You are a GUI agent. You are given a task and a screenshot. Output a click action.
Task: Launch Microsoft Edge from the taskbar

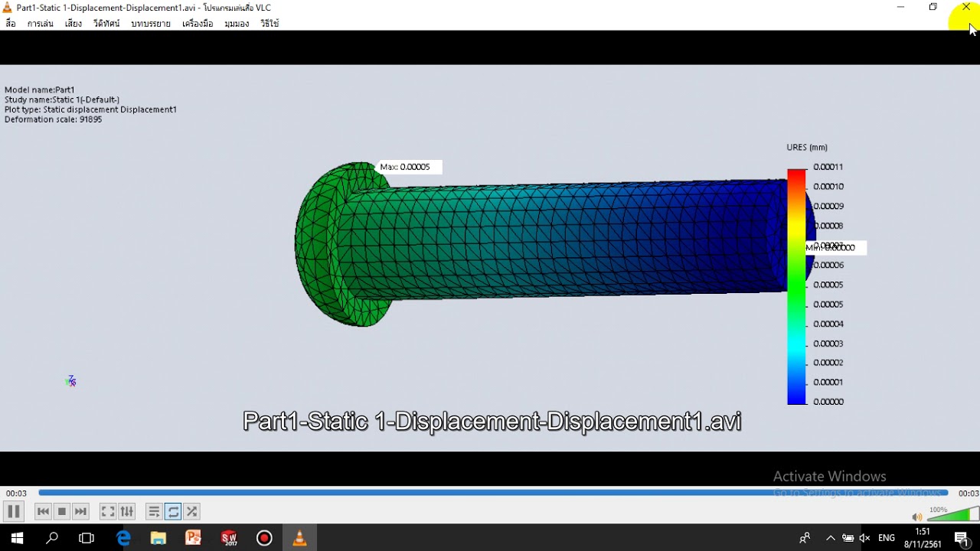pos(123,538)
